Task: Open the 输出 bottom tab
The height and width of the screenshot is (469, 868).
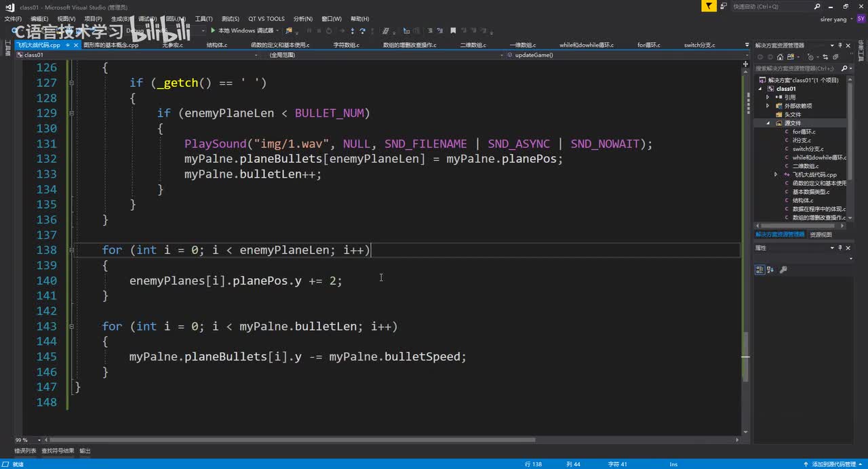Action: pos(85,451)
